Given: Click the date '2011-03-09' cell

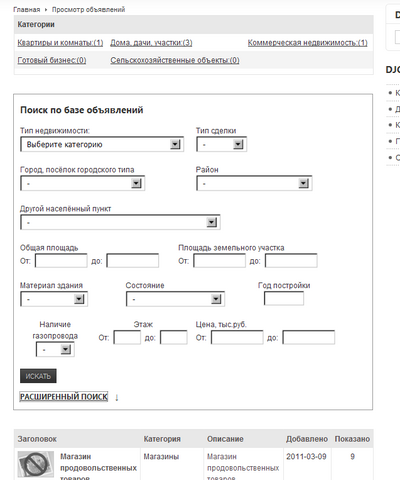Looking at the screenshot, I should (x=306, y=456).
